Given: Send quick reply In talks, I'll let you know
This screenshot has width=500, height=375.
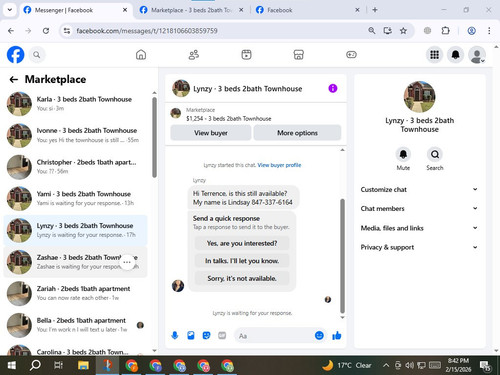Looking at the screenshot, I should tap(242, 261).
